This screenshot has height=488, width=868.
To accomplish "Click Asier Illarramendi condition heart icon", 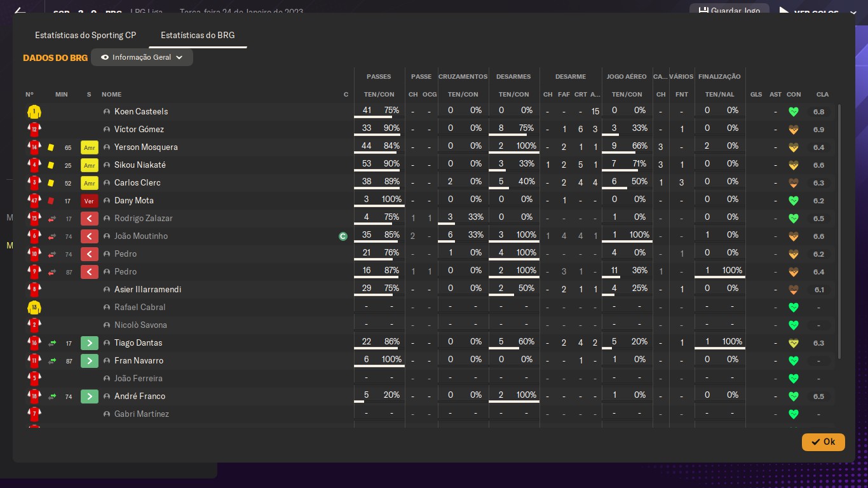I will [x=793, y=290].
